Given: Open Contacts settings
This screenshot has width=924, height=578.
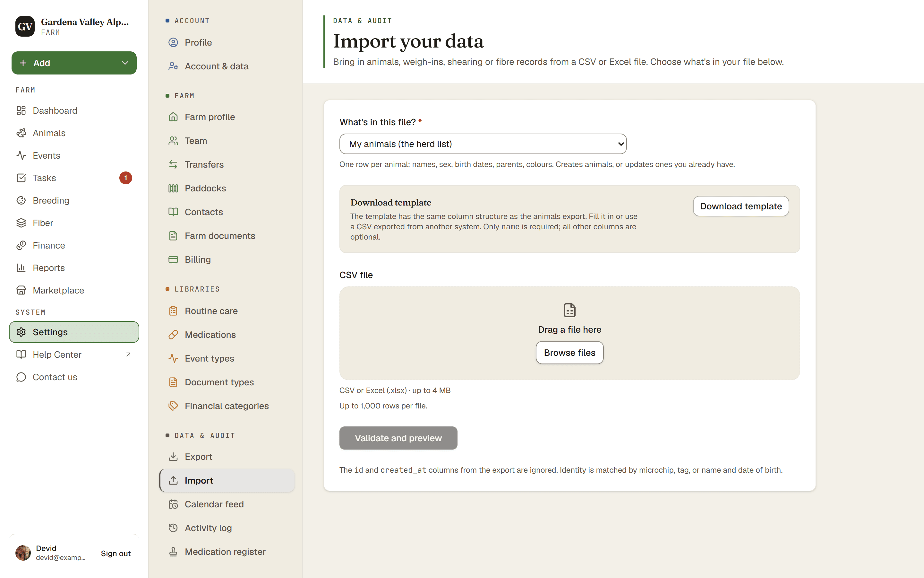Looking at the screenshot, I should (227, 212).
